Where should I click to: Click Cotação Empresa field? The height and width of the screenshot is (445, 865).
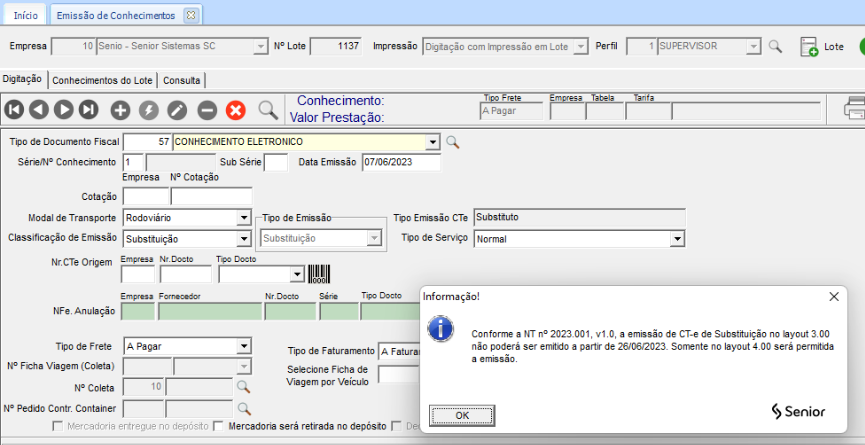[146, 196]
